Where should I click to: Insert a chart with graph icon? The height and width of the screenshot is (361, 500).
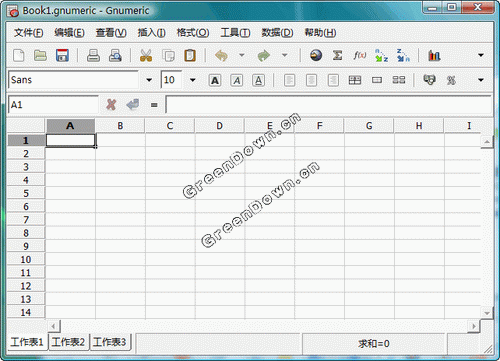tap(434, 55)
